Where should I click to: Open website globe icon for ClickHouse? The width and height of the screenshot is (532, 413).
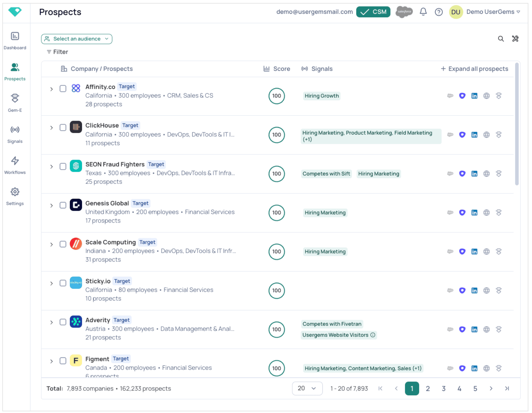pyautogui.click(x=486, y=135)
